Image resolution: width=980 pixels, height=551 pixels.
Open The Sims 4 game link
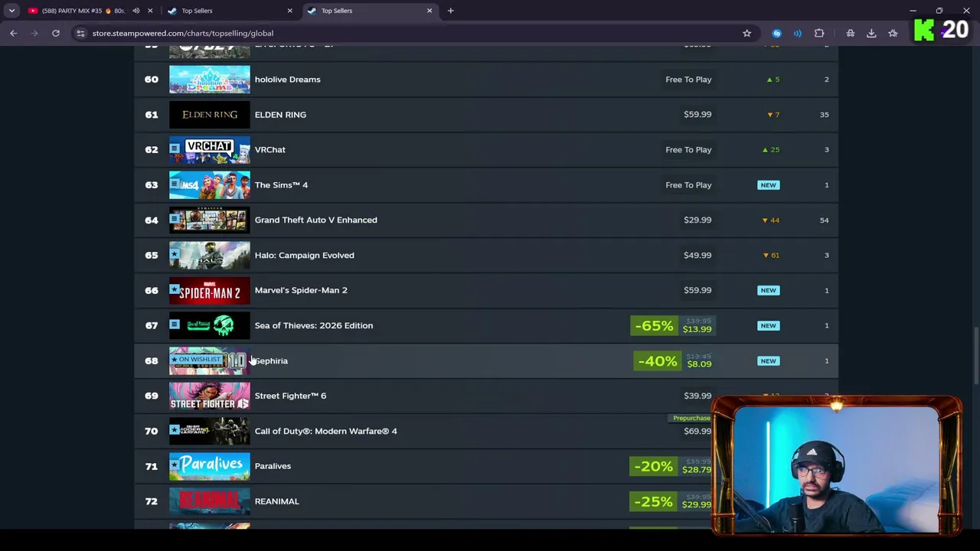tap(281, 185)
